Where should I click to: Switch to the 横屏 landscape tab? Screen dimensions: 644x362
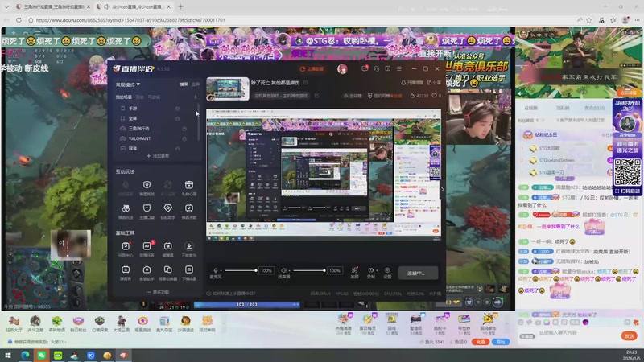click(184, 84)
